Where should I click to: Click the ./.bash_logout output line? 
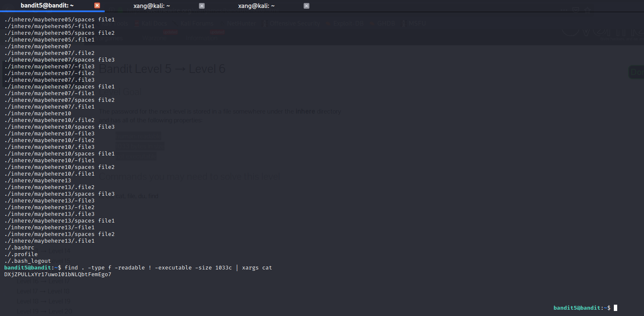(28, 261)
